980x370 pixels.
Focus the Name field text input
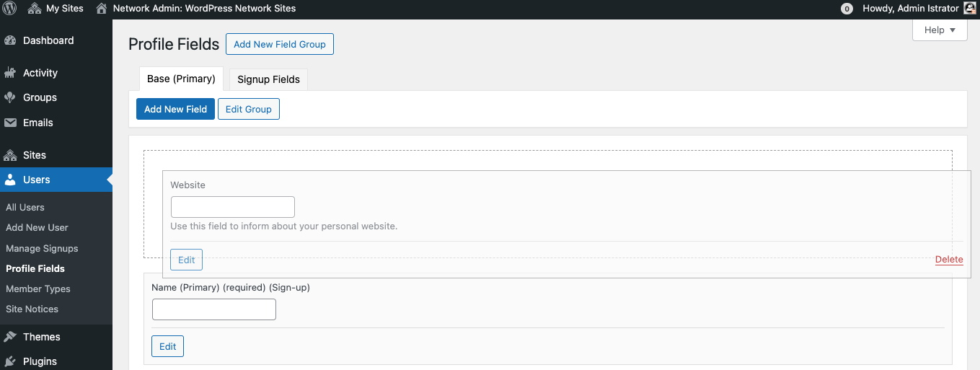[x=214, y=309]
